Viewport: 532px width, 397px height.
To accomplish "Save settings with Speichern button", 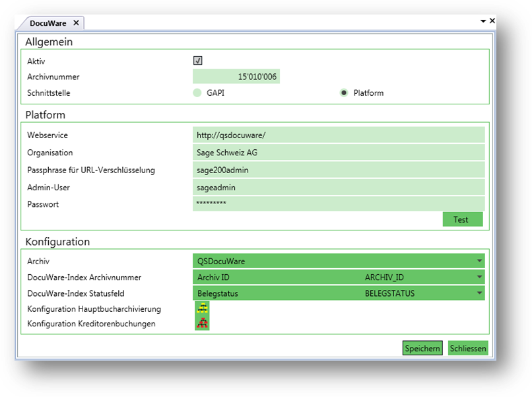I will (x=422, y=348).
